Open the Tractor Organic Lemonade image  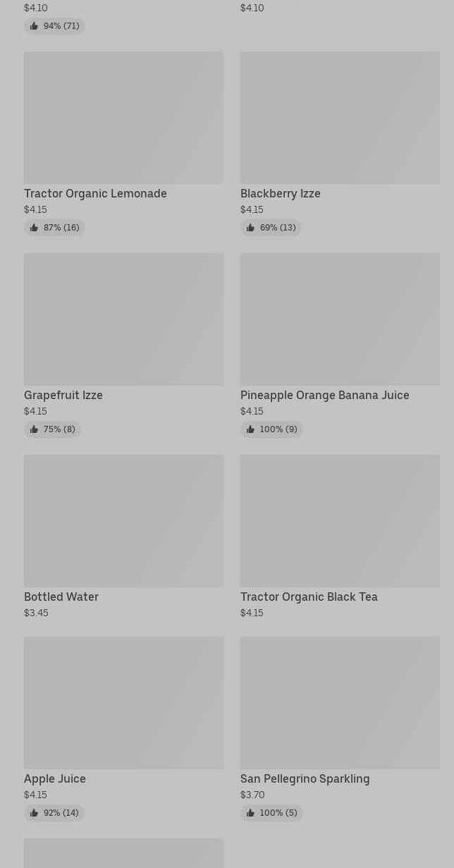click(123, 118)
